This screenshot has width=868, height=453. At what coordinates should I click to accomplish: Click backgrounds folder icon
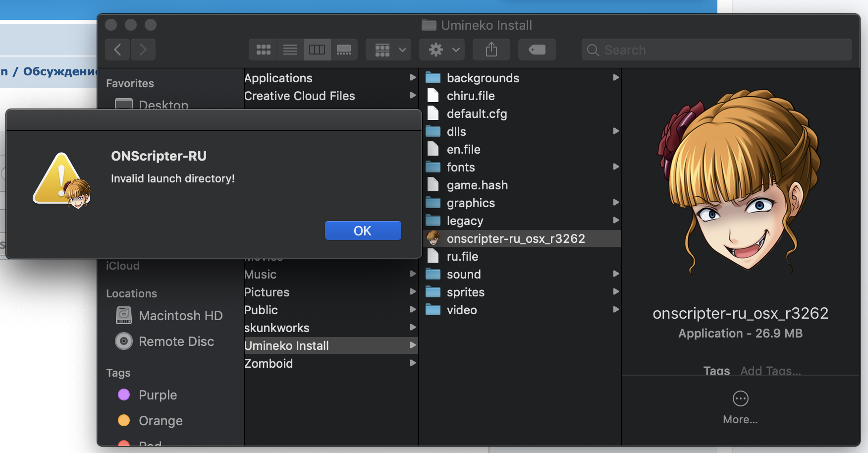click(433, 78)
